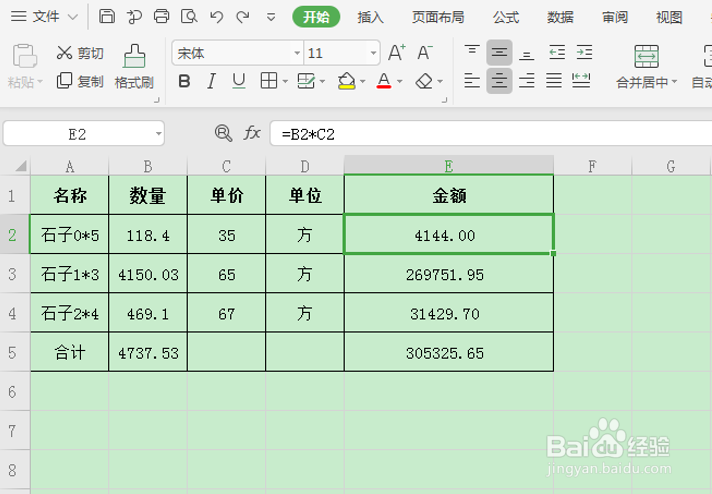Click the Cut (剪切) button
Screen dimensions: 712x494
tap(80, 53)
